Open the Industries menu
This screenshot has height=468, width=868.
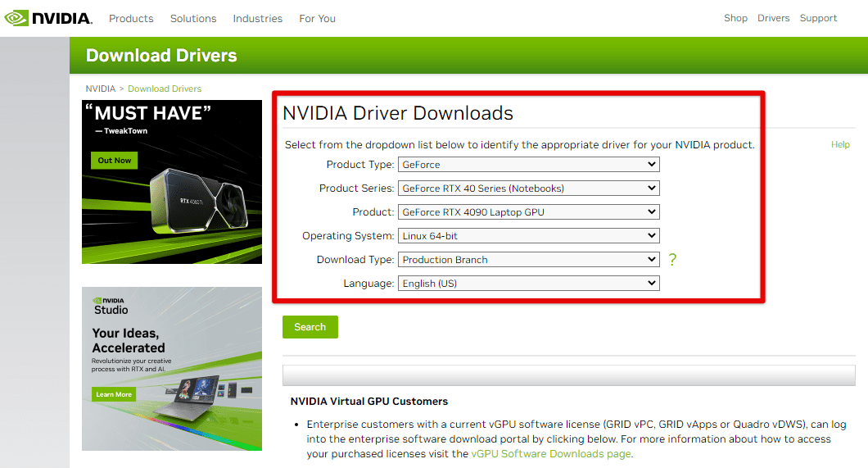click(257, 18)
